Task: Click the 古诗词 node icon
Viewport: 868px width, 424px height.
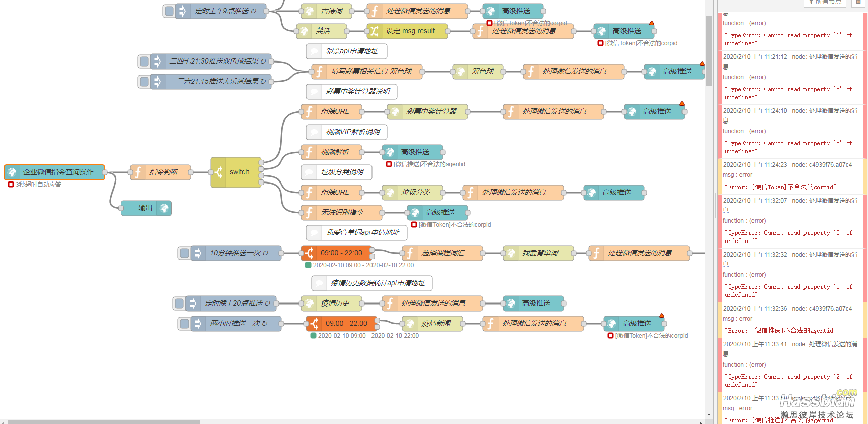Action: pyautogui.click(x=309, y=11)
